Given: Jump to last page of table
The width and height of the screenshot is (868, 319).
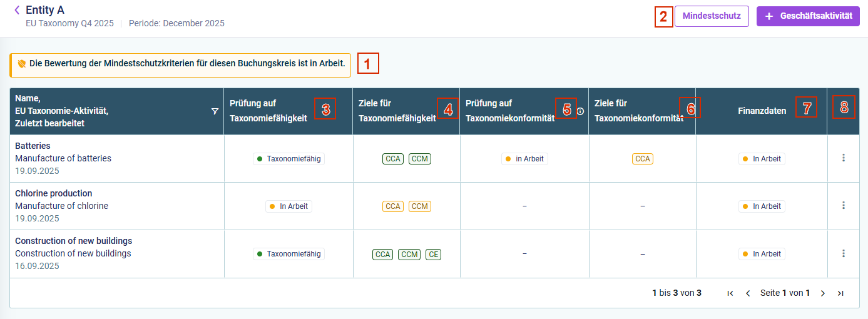Looking at the screenshot, I should [x=840, y=293].
